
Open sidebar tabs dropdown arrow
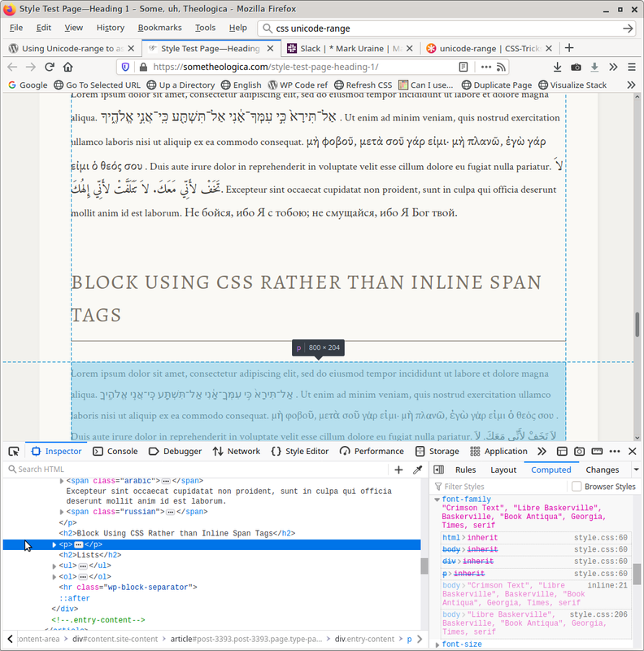tap(636, 470)
